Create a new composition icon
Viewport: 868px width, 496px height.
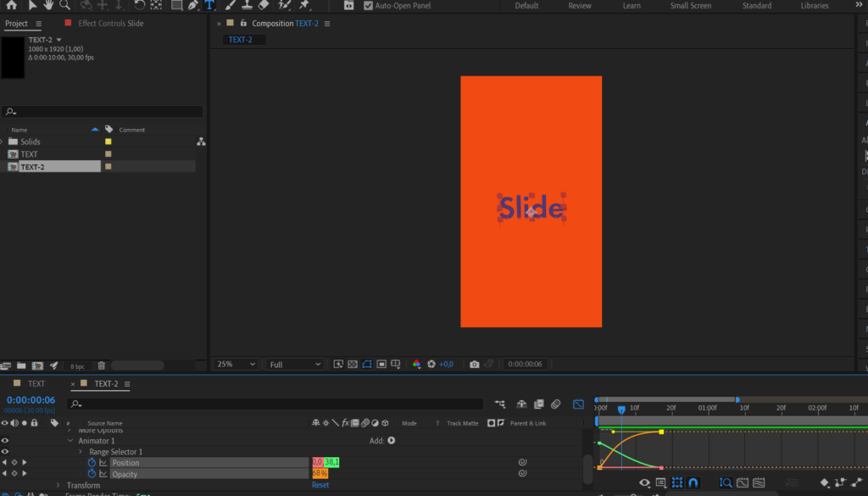click(37, 365)
